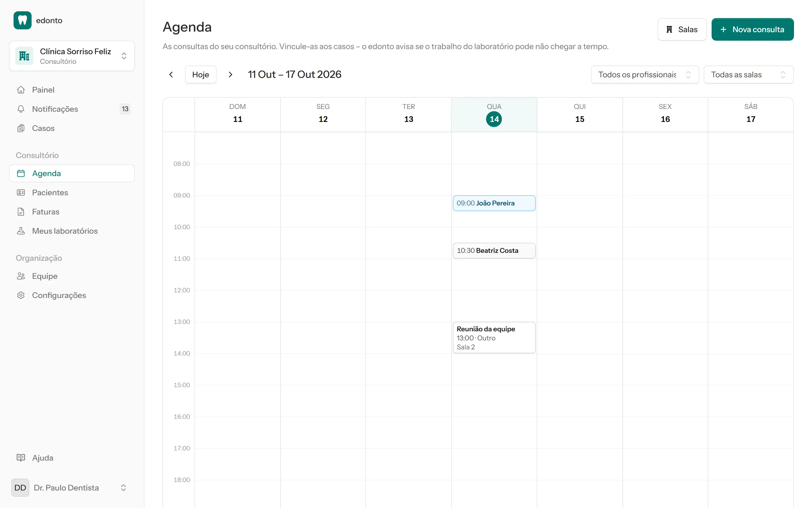Select SÁB 17 day header
Screen dimensions: 812x508
coord(751,115)
